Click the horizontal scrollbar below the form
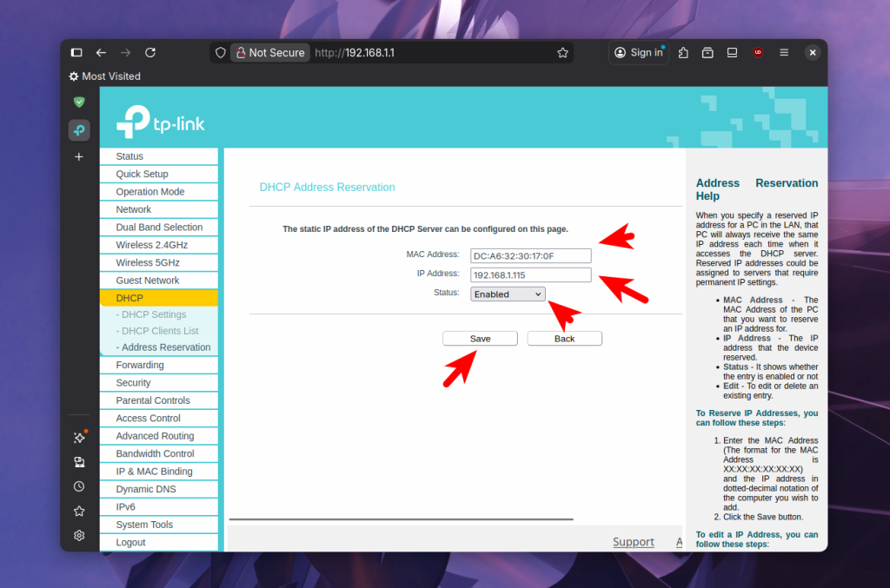The image size is (890, 588). (x=401, y=519)
